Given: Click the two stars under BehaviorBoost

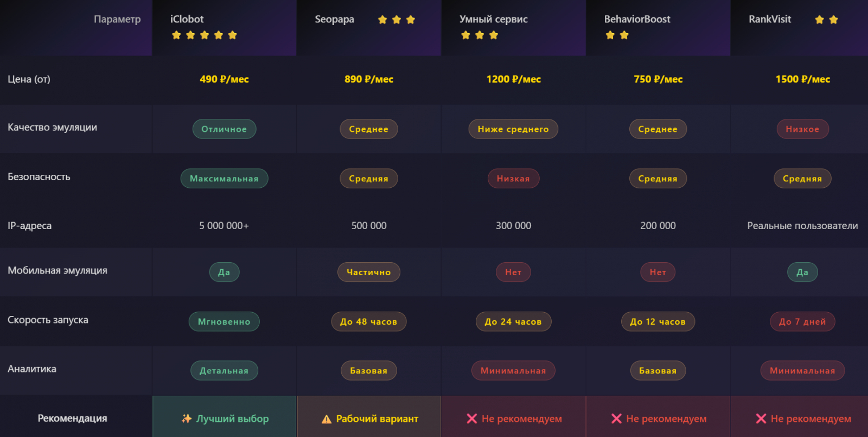Looking at the screenshot, I should coord(617,35).
